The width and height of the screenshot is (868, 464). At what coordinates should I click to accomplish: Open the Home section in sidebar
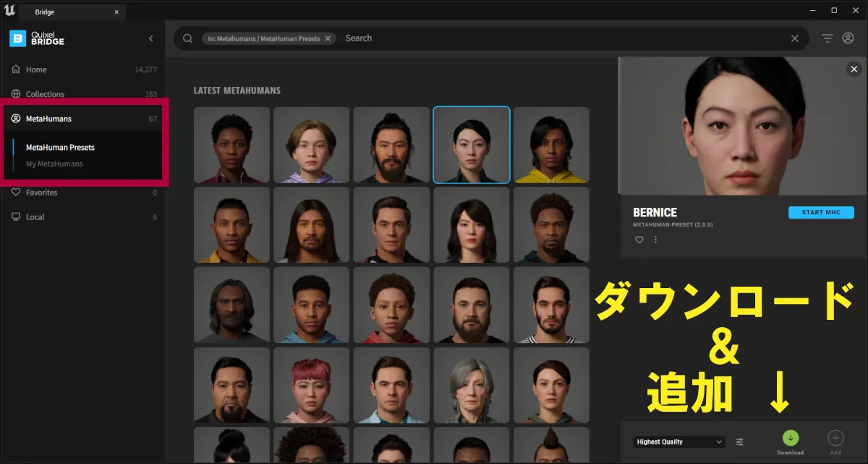(36, 69)
